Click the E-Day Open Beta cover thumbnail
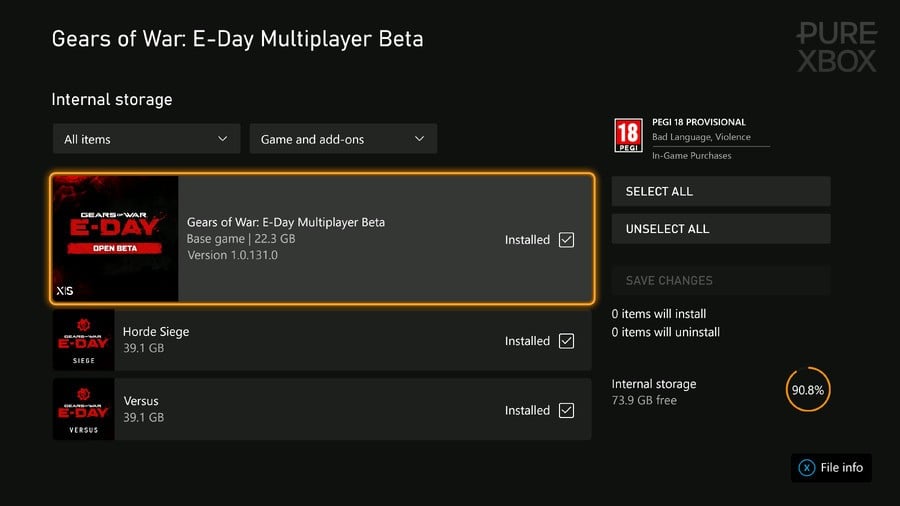Screen dimensions: 900x506 coord(115,239)
